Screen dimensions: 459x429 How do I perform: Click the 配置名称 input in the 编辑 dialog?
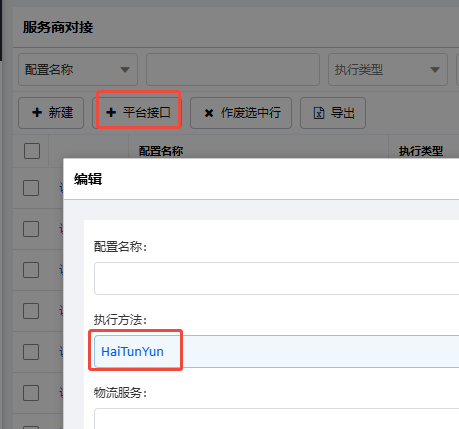(277, 278)
